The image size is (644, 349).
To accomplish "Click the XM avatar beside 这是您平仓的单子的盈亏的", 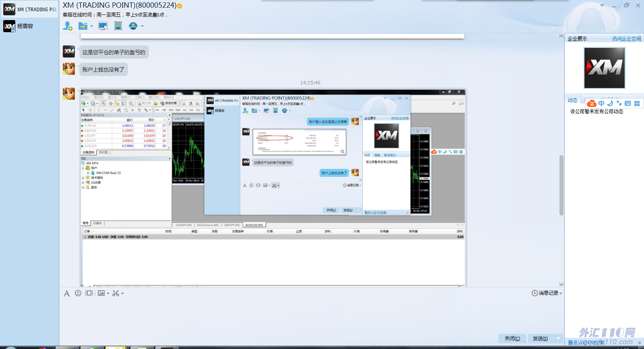I will point(69,51).
